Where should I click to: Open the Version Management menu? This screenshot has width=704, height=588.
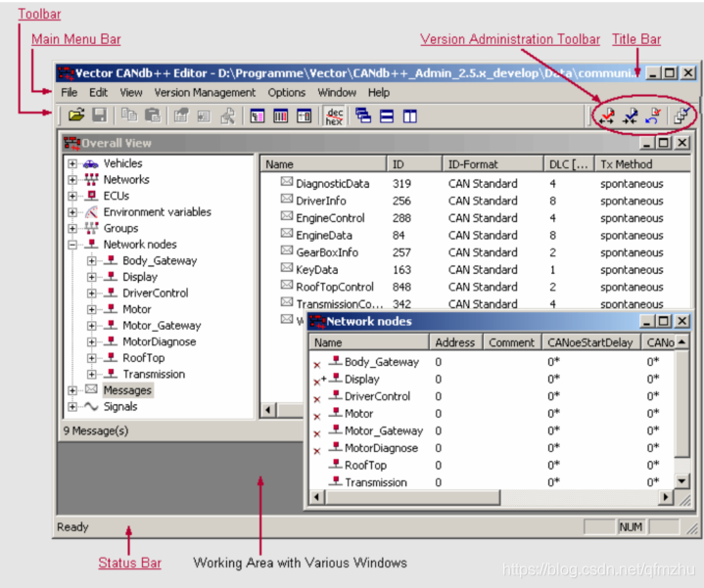(x=205, y=92)
